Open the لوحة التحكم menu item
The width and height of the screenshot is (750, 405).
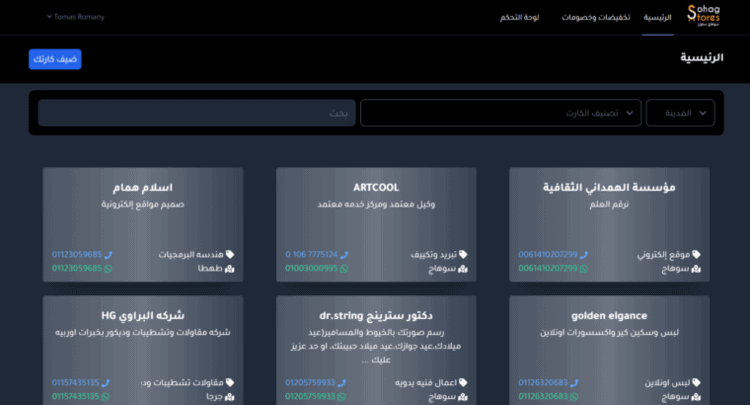(x=519, y=18)
